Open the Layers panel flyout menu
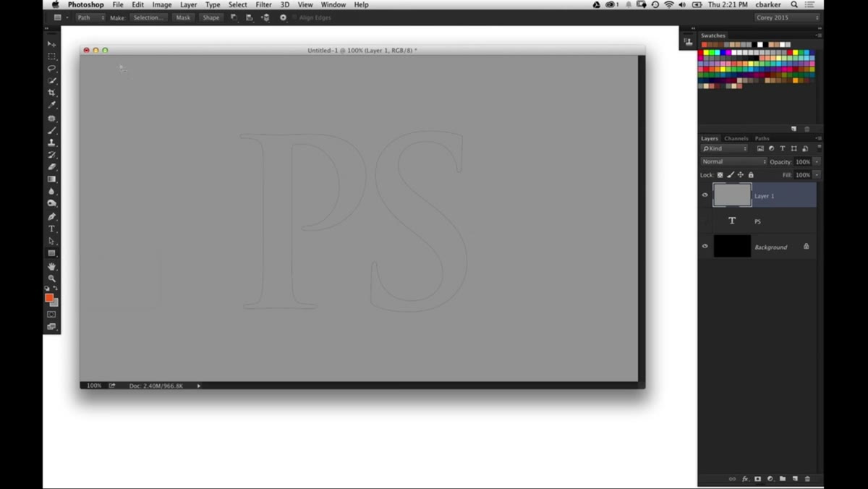The image size is (868, 489). (819, 138)
